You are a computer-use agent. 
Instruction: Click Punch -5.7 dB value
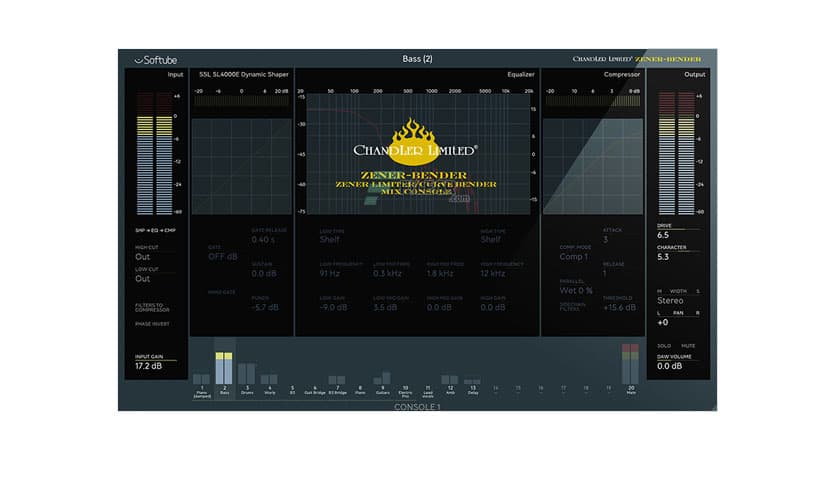[265, 308]
